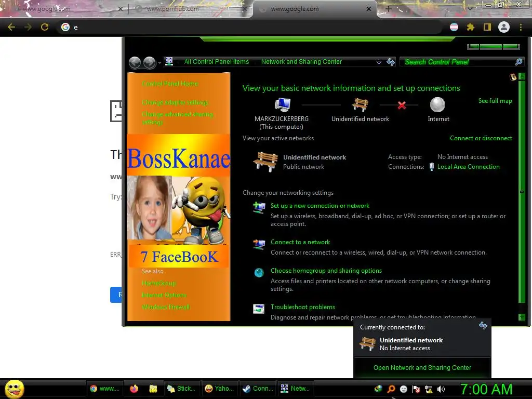
Task: Go forward in Chrome browser
Action: tap(28, 27)
